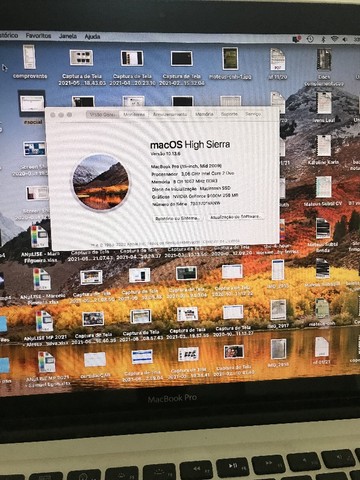Image resolution: width=360 pixels, height=480 pixels.
Task: Switch to the Suporte tab
Action: tap(229, 114)
